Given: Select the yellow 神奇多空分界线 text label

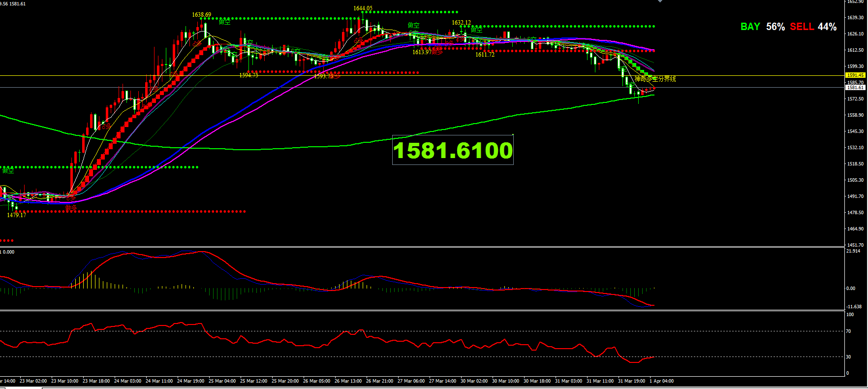Looking at the screenshot, I should point(655,79).
